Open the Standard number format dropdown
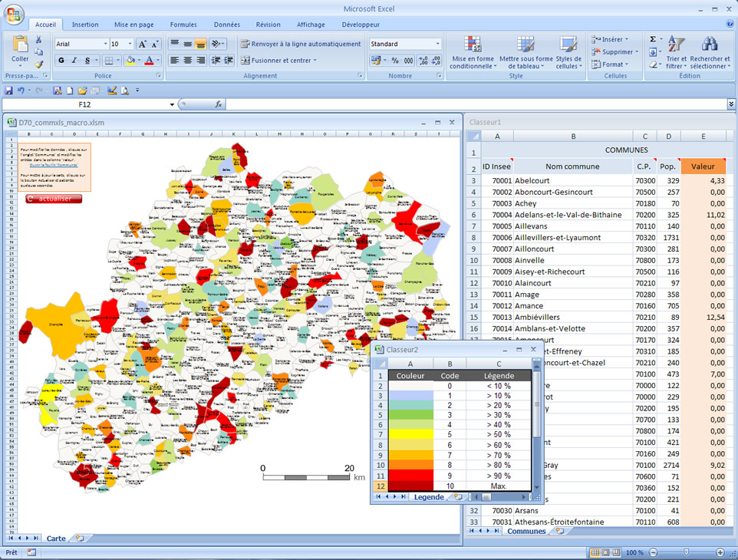Viewport: 738px width, 560px height. [437, 44]
